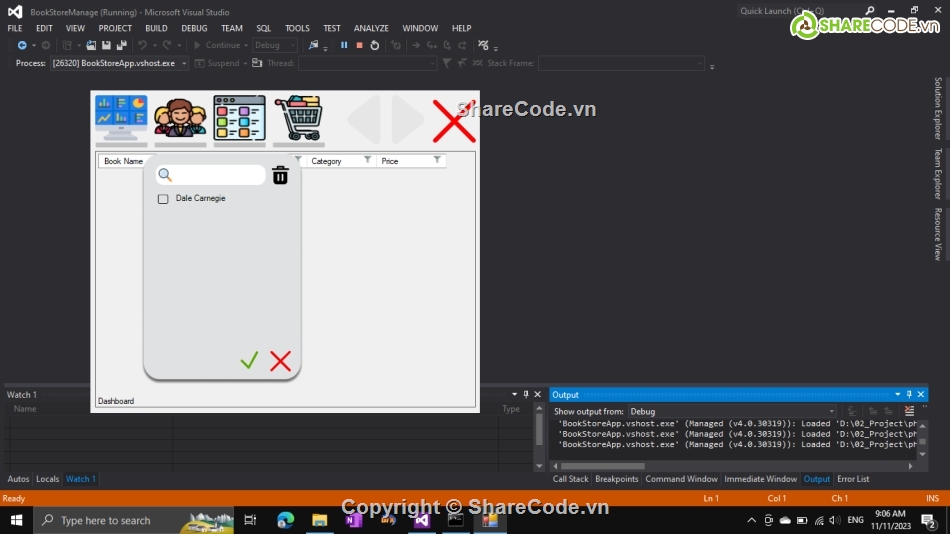The width and height of the screenshot is (950, 534).
Task: Click the Navigate Backward arrow icon
Action: [x=22, y=45]
